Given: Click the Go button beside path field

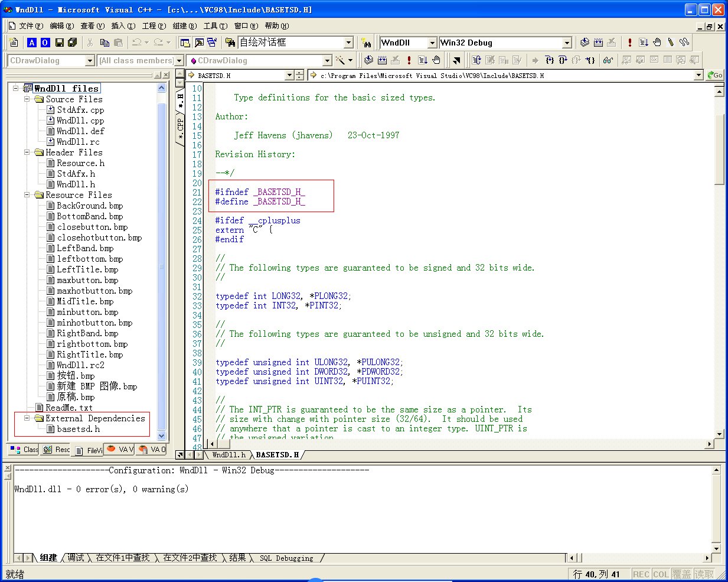Looking at the screenshot, I should tap(715, 75).
